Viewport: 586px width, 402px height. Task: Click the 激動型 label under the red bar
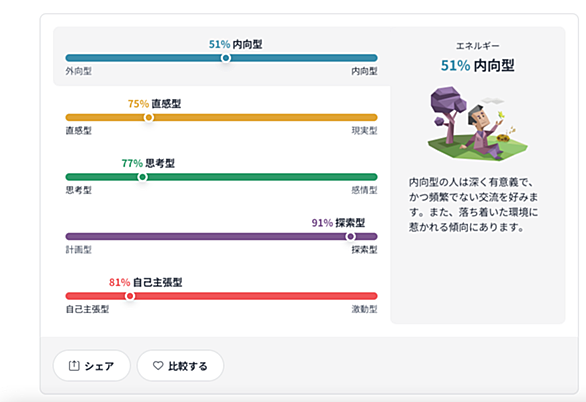pyautogui.click(x=364, y=309)
